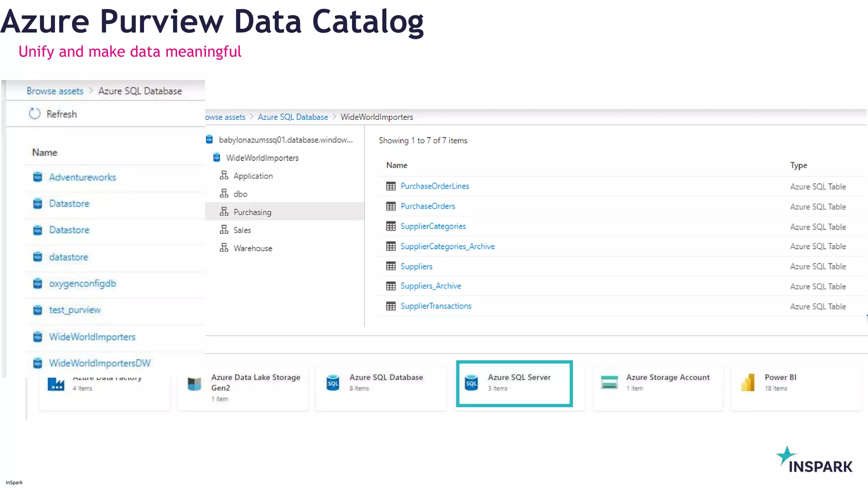Screen dimensions: 868x488
Task: Click the table icon beside PurchaseOrderLines
Action: tap(391, 186)
